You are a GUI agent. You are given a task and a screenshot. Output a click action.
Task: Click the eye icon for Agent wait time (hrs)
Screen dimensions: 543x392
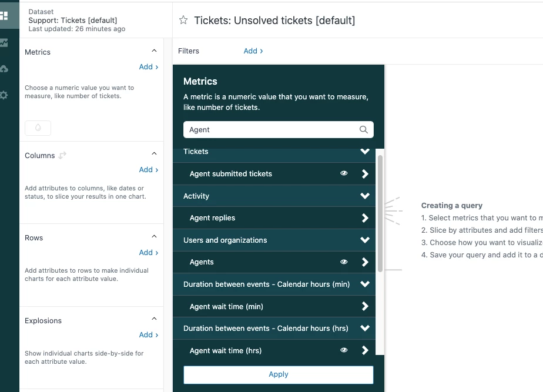(344, 350)
